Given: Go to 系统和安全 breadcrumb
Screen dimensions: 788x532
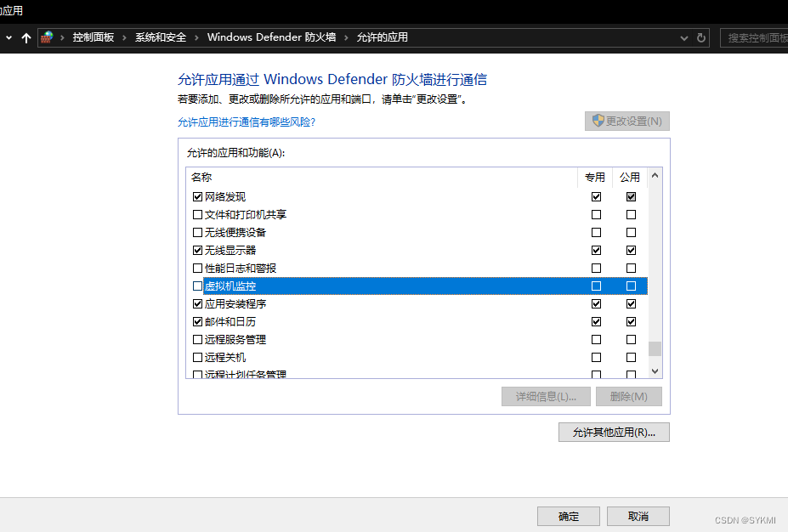Looking at the screenshot, I should [161, 37].
